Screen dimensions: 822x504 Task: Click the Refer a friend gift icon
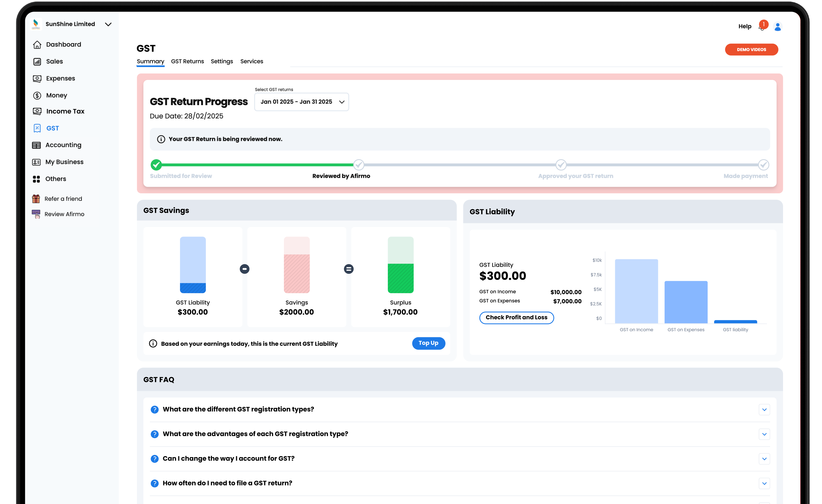pos(36,199)
